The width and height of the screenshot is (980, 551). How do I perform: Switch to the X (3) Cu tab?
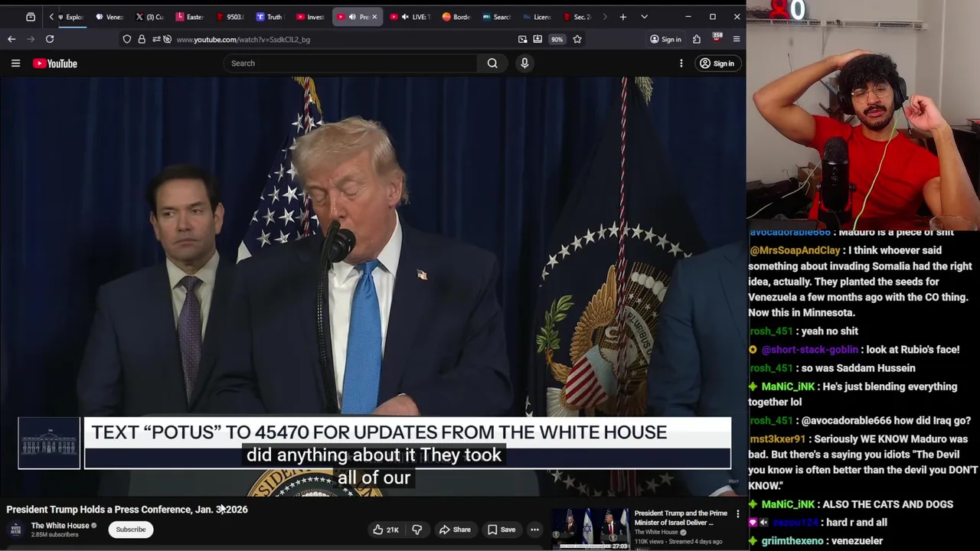pos(149,17)
